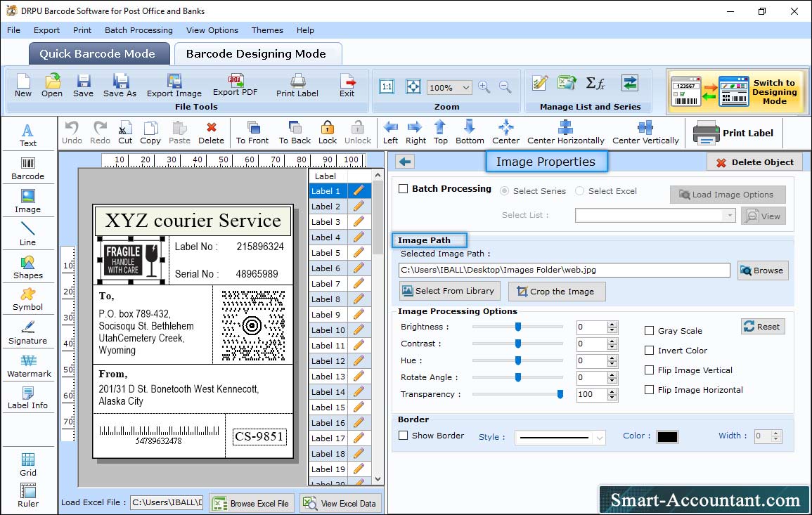The image size is (812, 515).
Task: Click the New file icon
Action: click(x=23, y=86)
